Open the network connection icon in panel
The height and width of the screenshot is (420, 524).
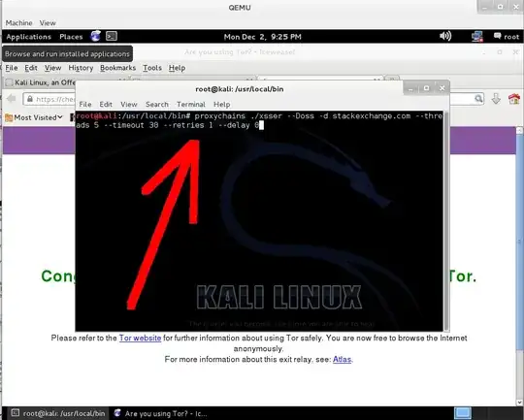pos(477,37)
